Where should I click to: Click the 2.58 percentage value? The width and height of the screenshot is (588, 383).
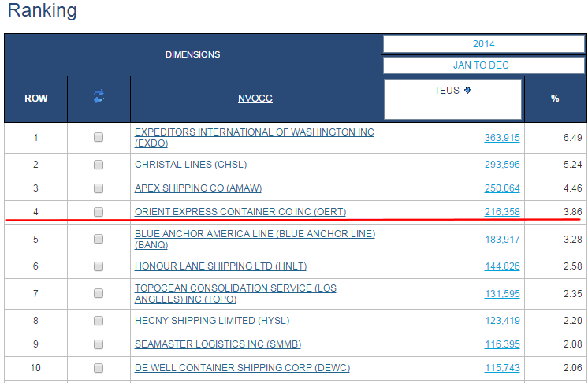point(572,266)
